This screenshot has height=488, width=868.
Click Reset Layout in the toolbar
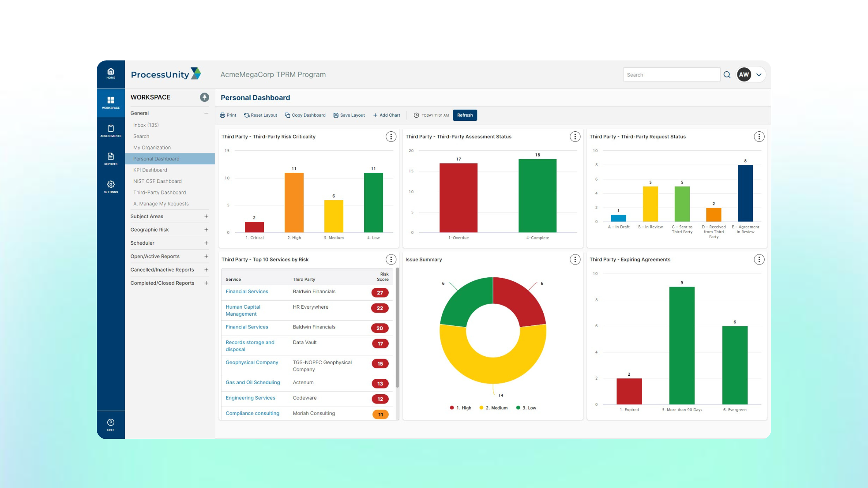(x=260, y=115)
